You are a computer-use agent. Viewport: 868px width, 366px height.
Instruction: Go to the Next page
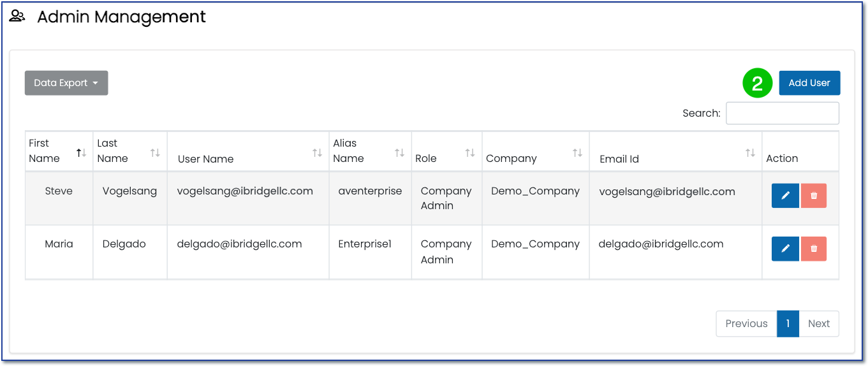pos(819,324)
